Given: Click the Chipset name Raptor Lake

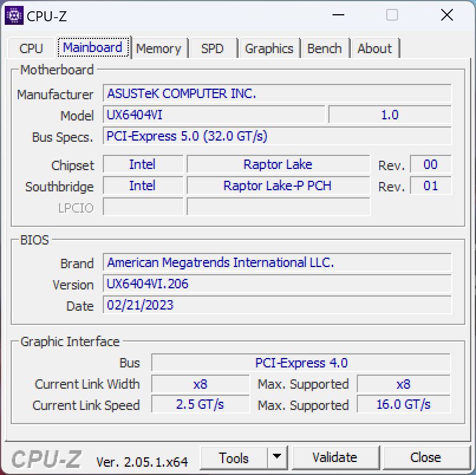Looking at the screenshot, I should (278, 164).
